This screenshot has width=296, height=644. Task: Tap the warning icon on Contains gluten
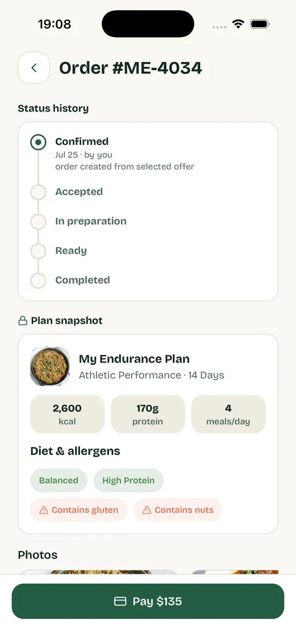tap(44, 510)
